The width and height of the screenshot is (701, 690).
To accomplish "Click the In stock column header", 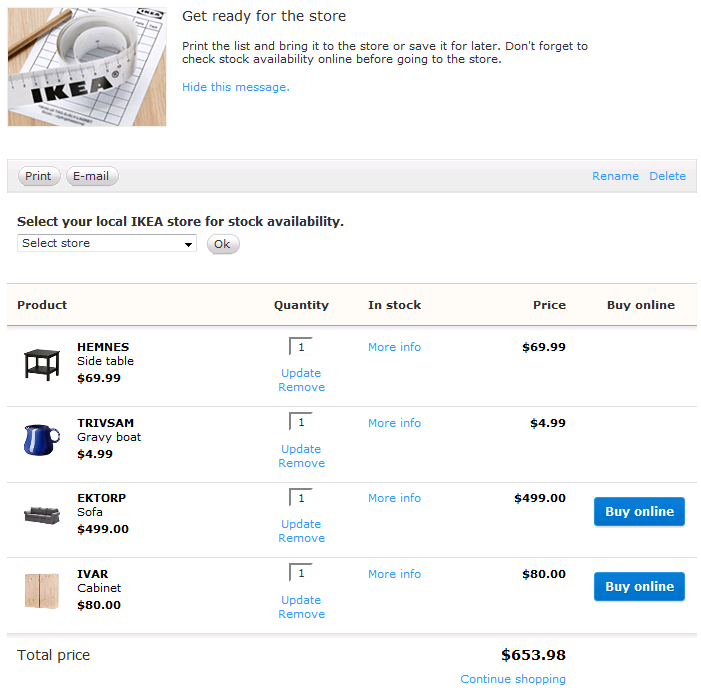I will tap(394, 305).
